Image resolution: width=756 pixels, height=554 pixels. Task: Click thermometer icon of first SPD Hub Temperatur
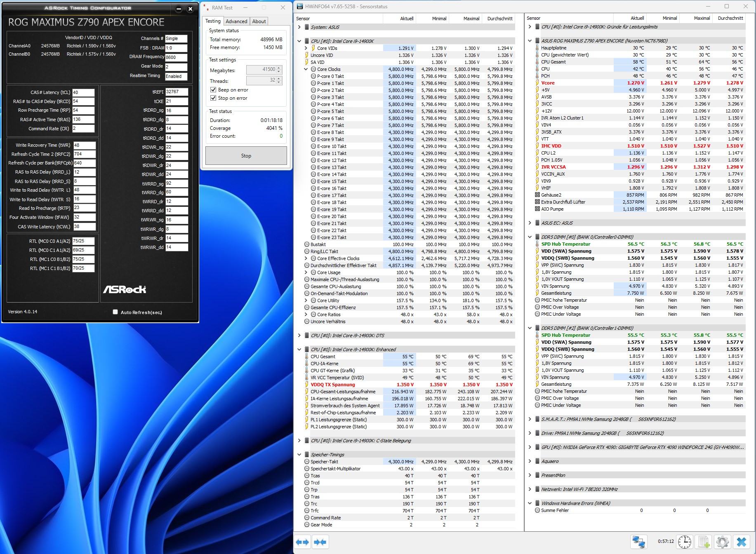[x=537, y=244]
